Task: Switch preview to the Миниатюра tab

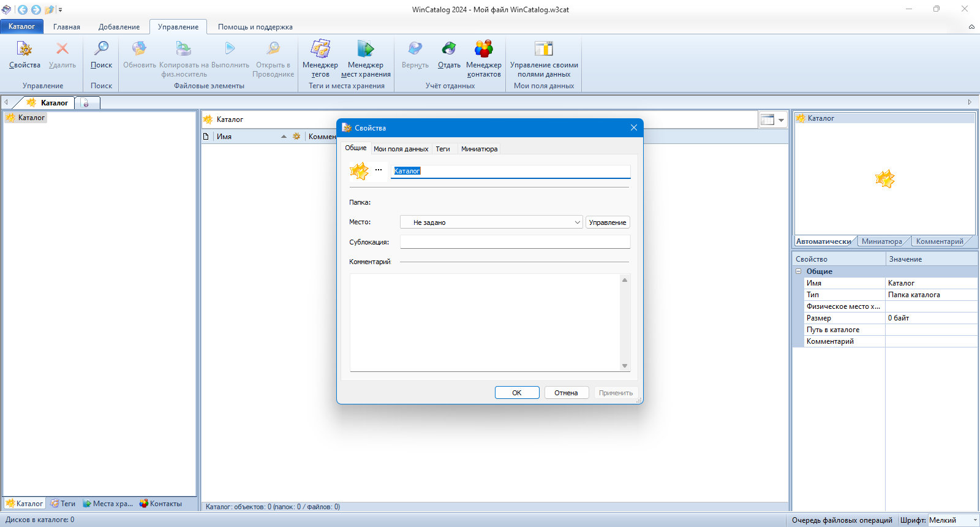Action: tap(881, 241)
